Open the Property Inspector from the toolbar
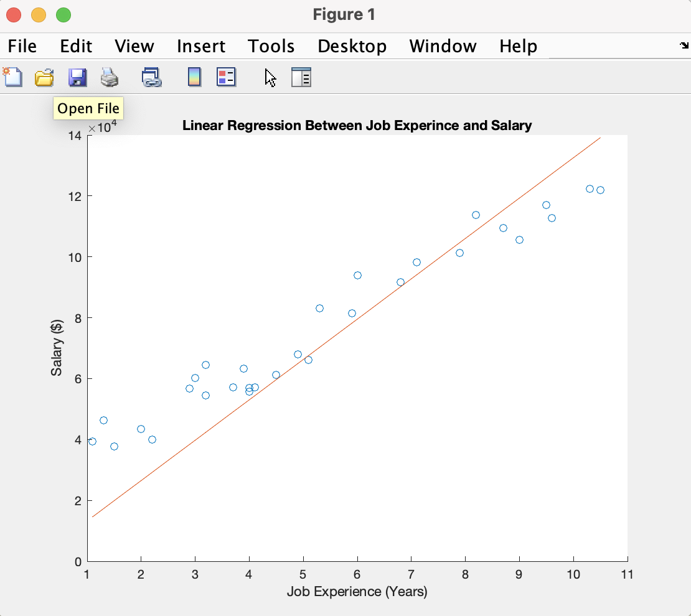 (x=301, y=77)
